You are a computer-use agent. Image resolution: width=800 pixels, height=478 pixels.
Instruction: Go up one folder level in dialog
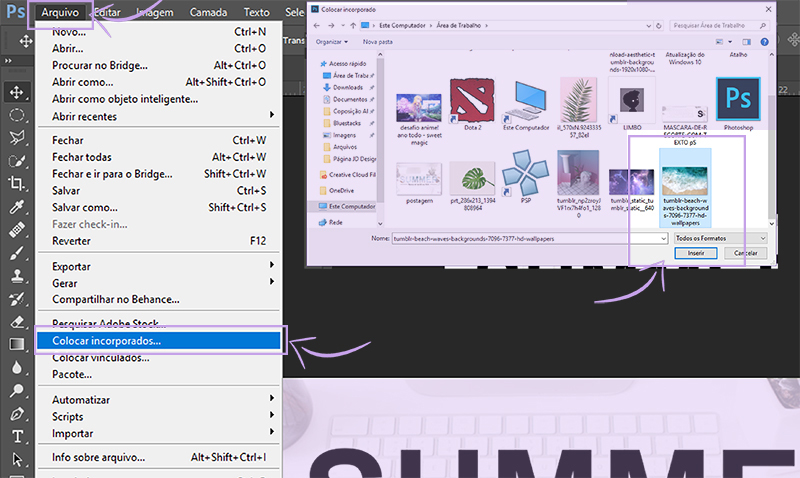[x=353, y=26]
